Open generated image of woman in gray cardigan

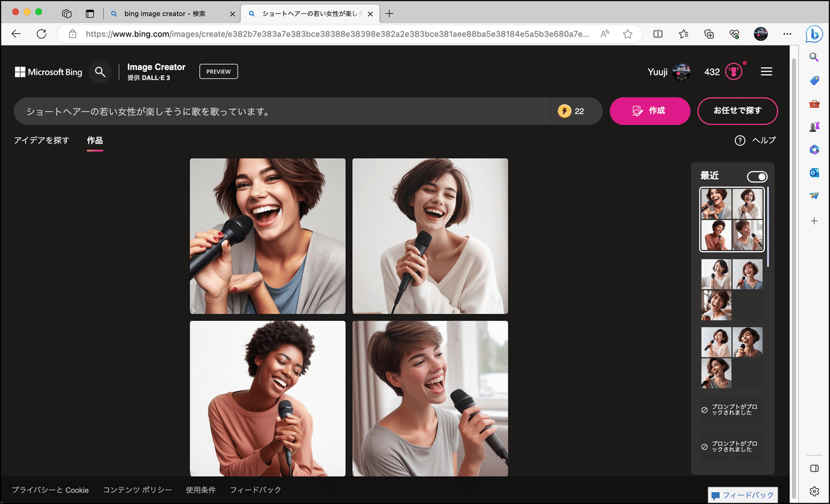268,236
